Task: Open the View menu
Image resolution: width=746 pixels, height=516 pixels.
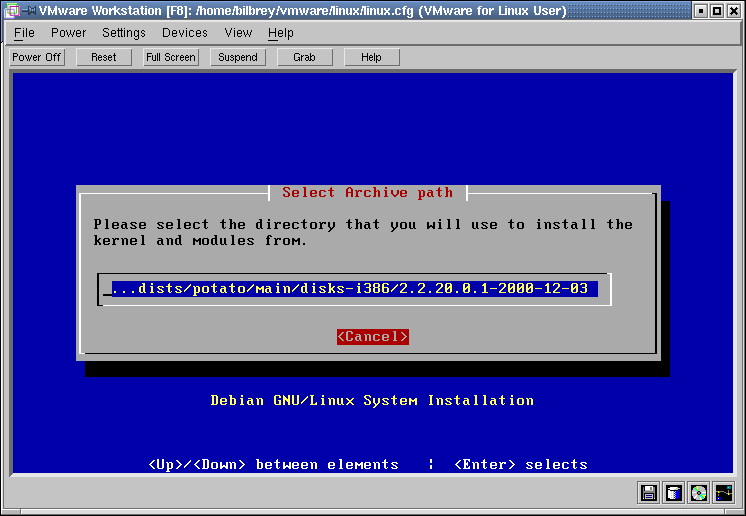Action: (x=238, y=33)
